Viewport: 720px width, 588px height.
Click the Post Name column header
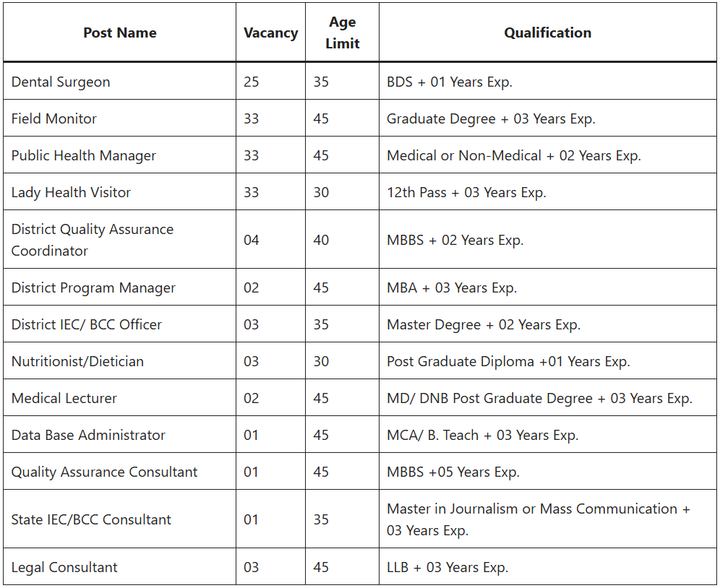pyautogui.click(x=120, y=33)
